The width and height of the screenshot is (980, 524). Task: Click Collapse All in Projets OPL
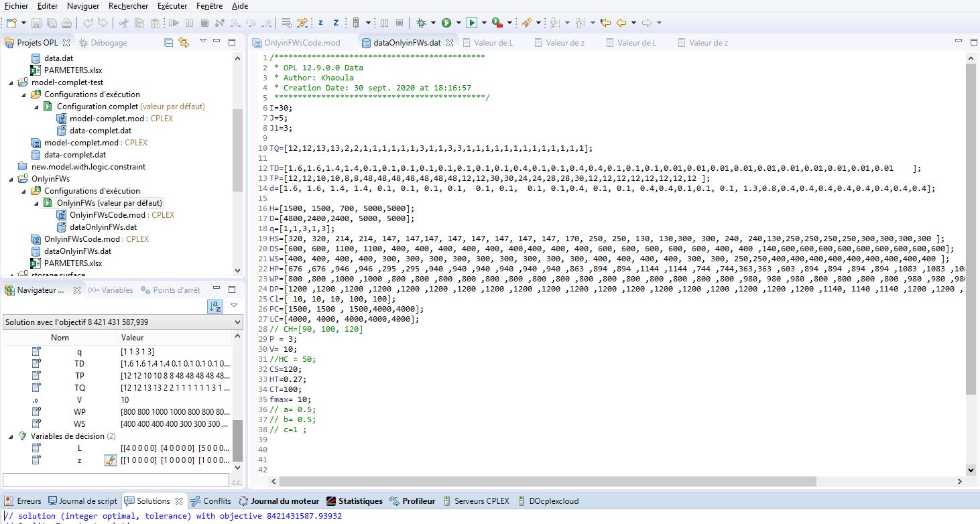tap(169, 42)
